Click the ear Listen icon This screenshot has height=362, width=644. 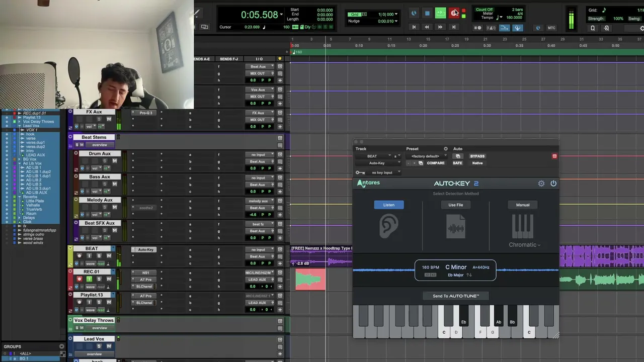[388, 226]
